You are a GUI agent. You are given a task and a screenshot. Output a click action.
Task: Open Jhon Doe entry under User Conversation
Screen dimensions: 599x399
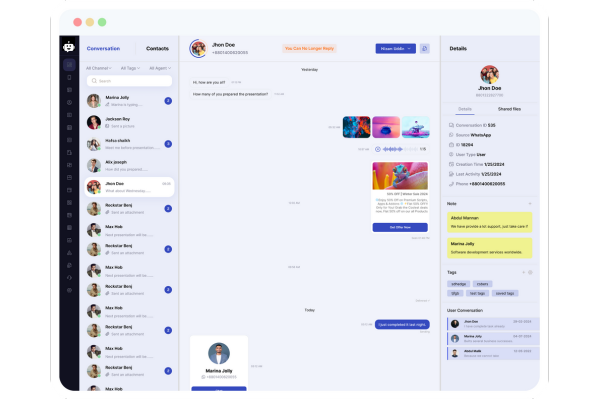pos(493,324)
